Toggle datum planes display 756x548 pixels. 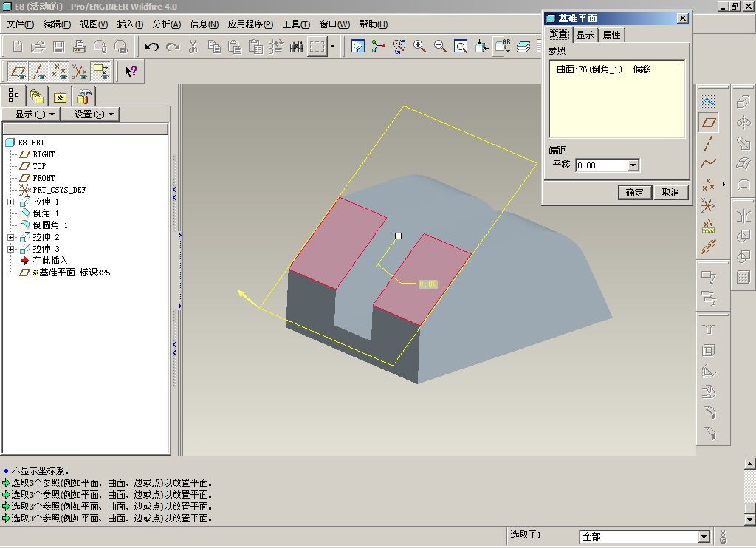pyautogui.click(x=18, y=72)
